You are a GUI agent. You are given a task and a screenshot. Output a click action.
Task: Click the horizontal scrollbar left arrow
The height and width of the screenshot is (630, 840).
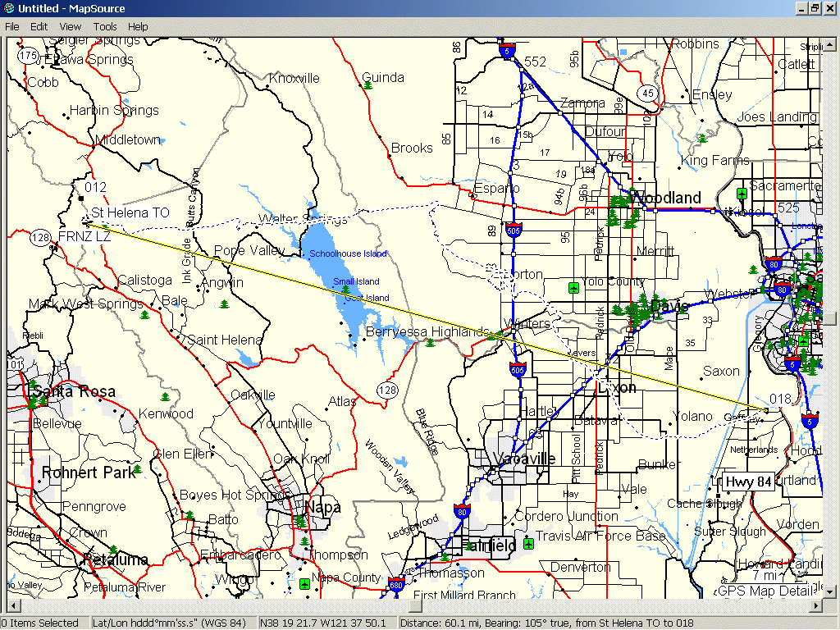click(12, 606)
